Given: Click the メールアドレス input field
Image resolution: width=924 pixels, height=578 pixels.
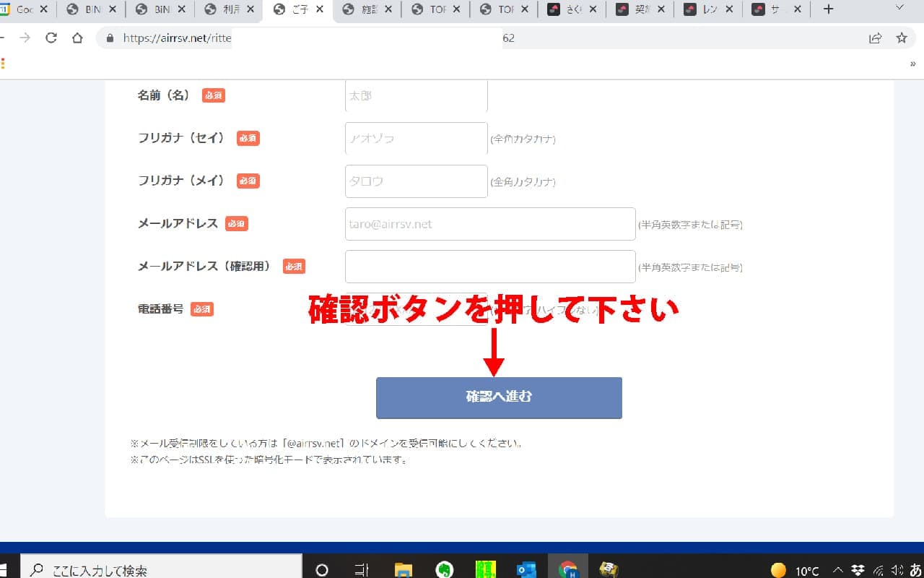Looking at the screenshot, I should (x=490, y=224).
